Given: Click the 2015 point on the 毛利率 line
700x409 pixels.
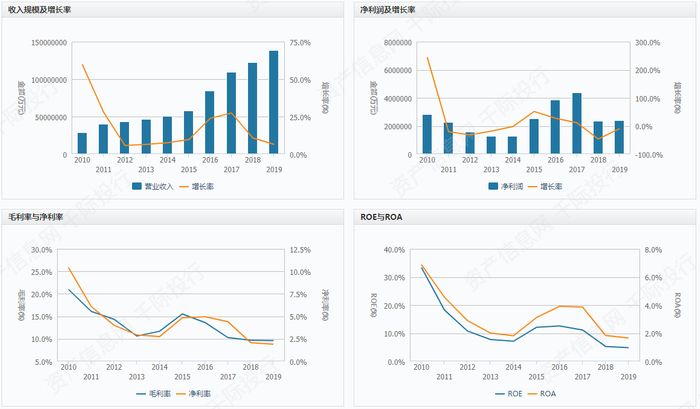Looking at the screenshot, I should click(x=182, y=314).
